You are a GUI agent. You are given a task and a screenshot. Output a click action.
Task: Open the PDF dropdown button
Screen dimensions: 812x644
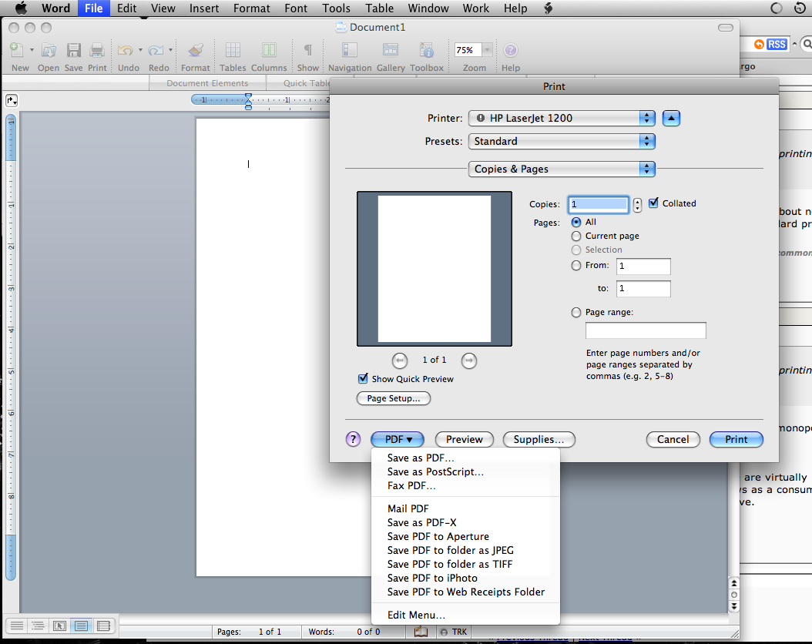tap(398, 440)
